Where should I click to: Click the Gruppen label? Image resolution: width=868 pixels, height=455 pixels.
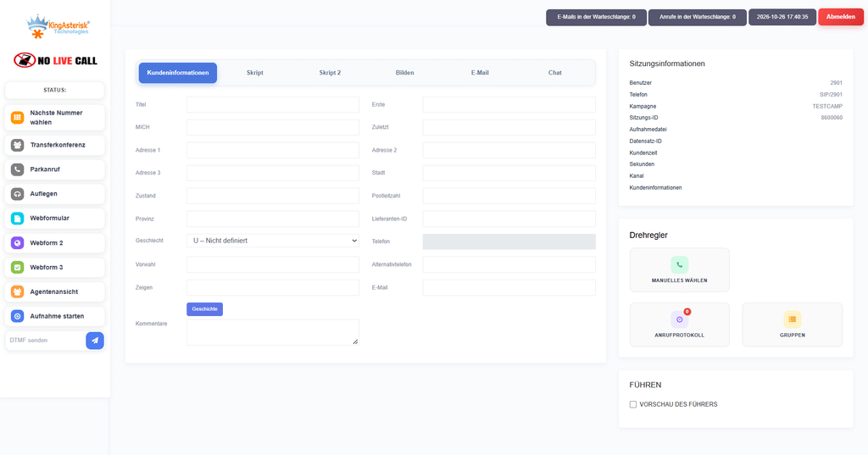tap(793, 336)
